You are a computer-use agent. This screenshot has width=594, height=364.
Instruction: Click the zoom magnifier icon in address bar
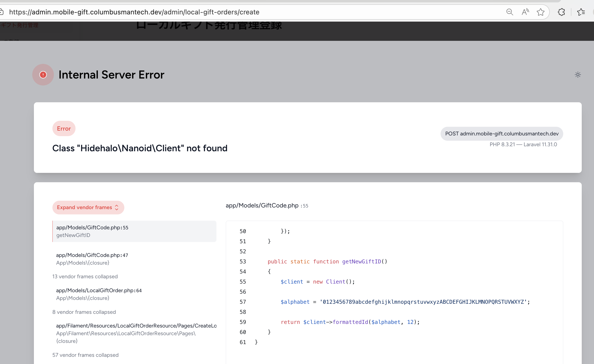pos(509,12)
